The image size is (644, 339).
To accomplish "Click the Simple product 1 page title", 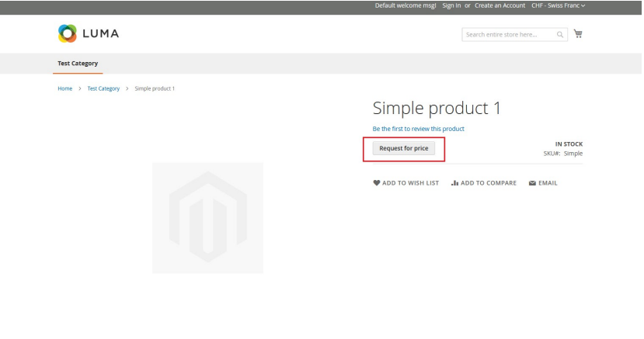I will 437,108.
